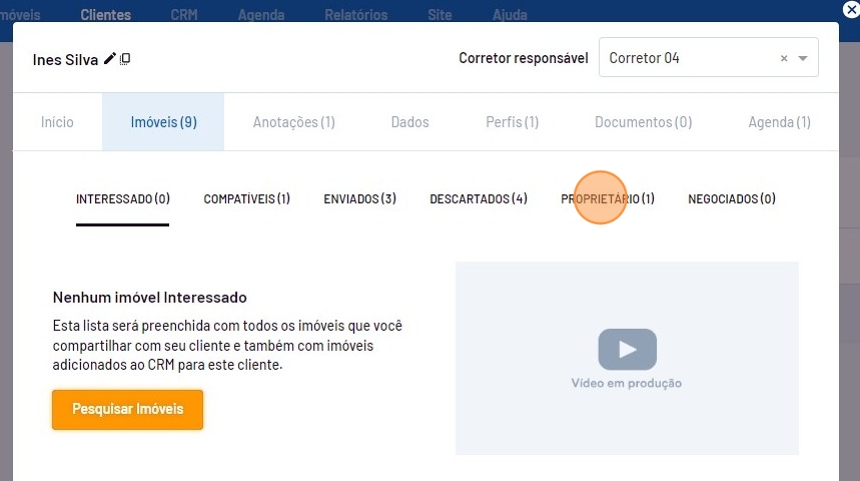Clear Corretor 04 with the x icon
Viewport: 860px width, 481px height.
coord(784,58)
